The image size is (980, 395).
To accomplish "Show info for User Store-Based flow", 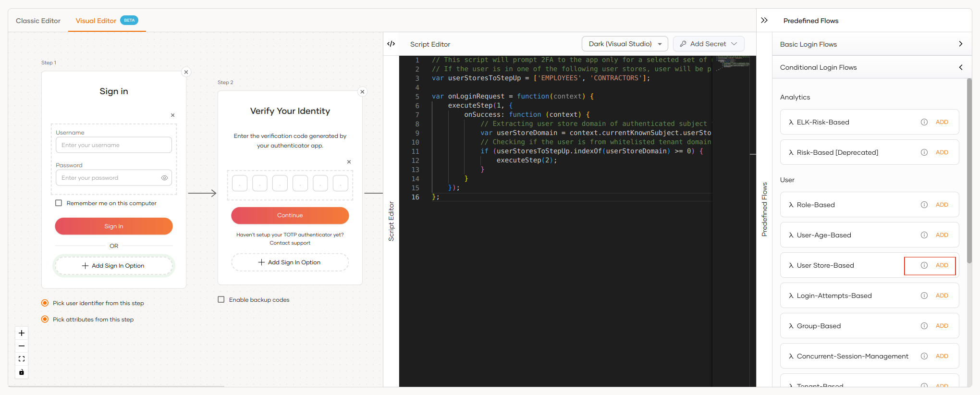I will (924, 265).
